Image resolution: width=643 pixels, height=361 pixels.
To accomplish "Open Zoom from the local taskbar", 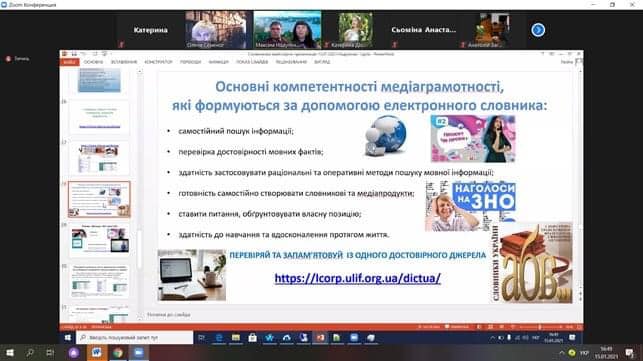I will pos(139,353).
